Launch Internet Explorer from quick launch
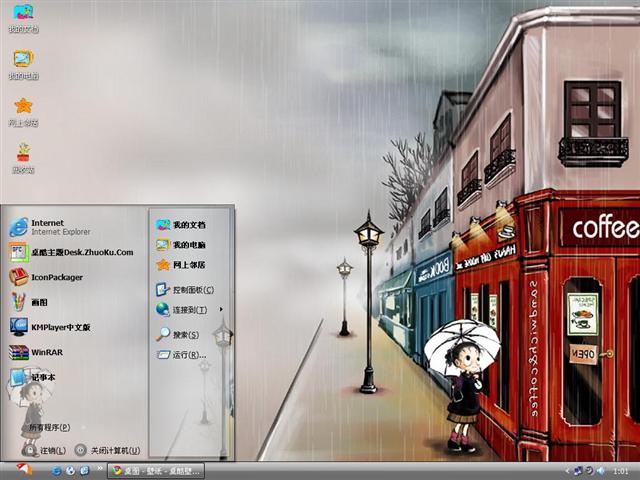This screenshot has height=480, width=640. click(56, 471)
